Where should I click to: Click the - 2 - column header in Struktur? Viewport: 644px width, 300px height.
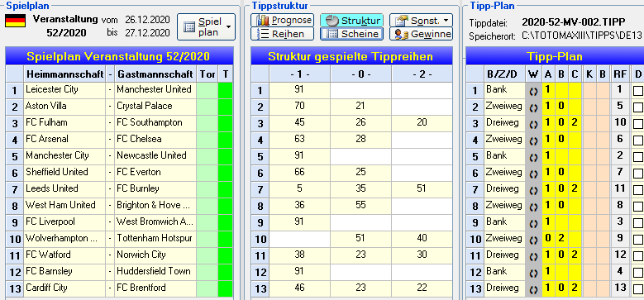tap(422, 74)
